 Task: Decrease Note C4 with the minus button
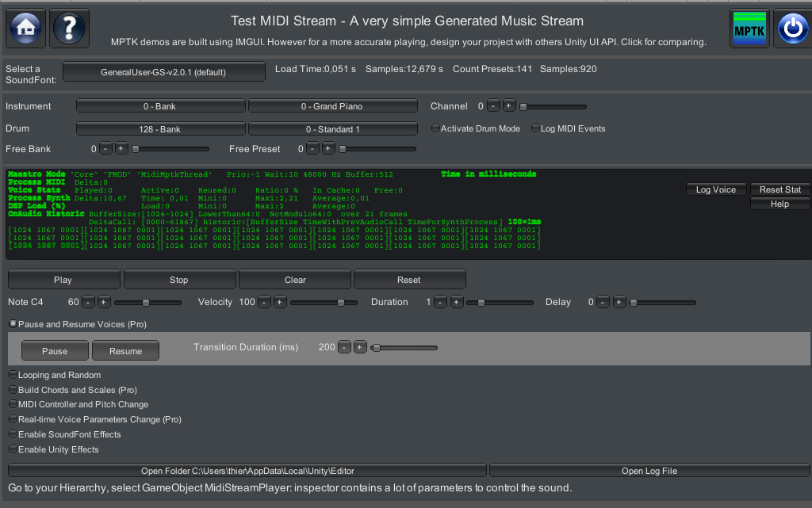click(x=88, y=302)
